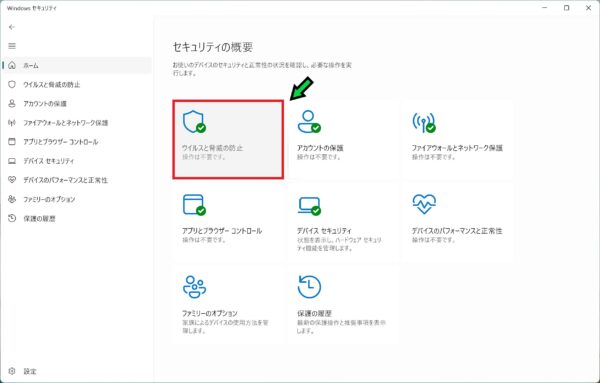This screenshot has height=383, width=600.
Task: Click the antenna icon beside ファイアウォールとネットワーク保護 in the sidebar
Action: pyautogui.click(x=12, y=122)
